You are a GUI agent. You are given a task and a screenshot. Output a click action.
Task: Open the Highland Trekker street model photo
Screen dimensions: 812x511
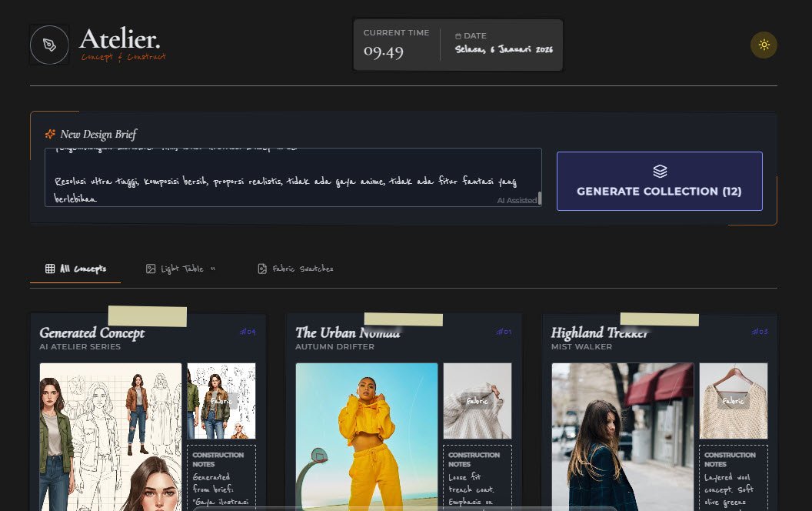[623, 437]
